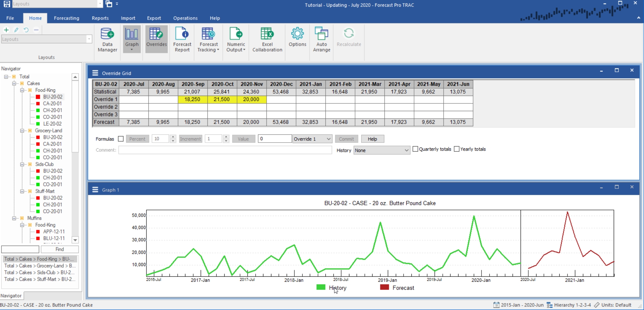Open the Override Grid hamburger menu

[x=95, y=73]
